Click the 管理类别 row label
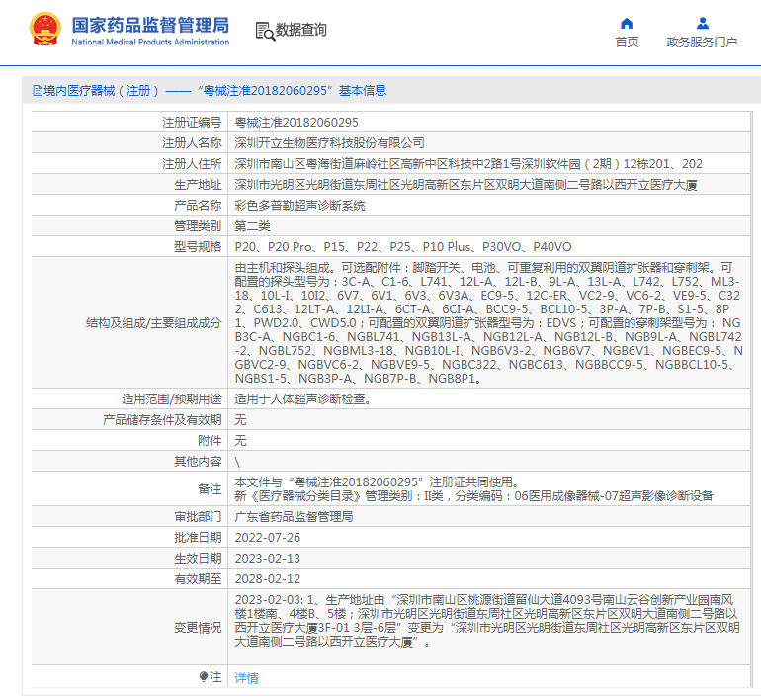 (x=198, y=226)
